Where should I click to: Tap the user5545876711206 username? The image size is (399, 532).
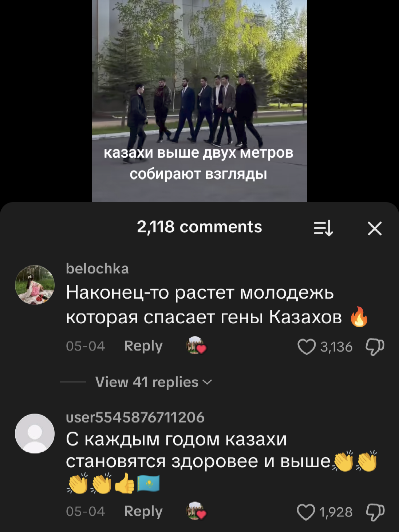tap(135, 417)
